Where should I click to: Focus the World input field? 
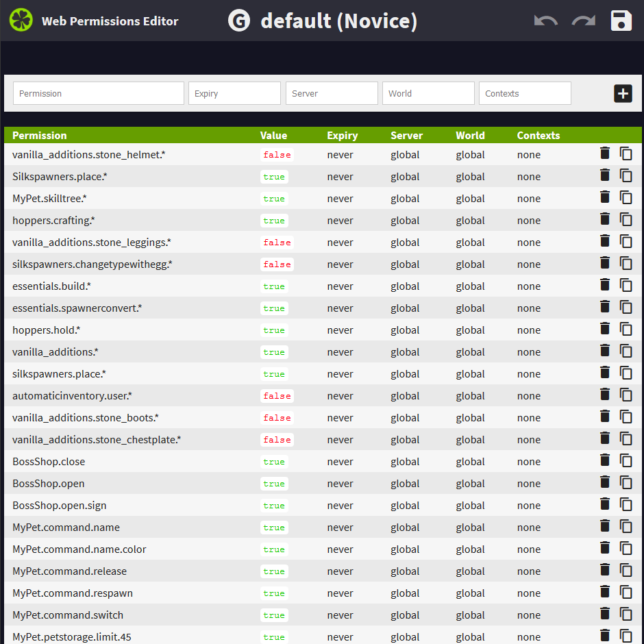[x=428, y=93]
